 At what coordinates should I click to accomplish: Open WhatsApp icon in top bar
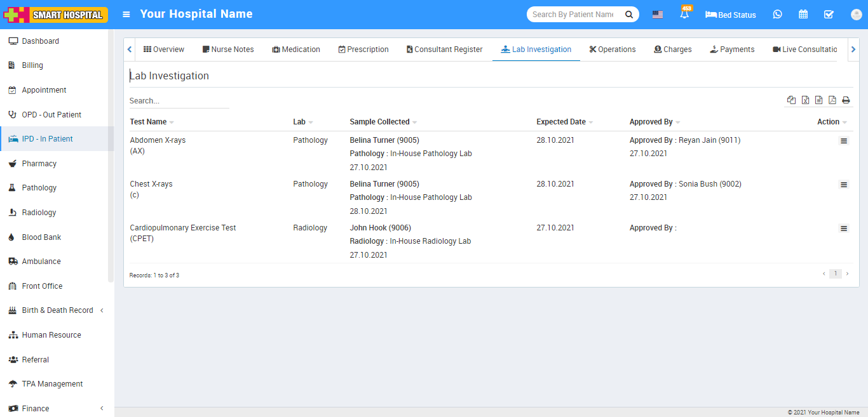[777, 15]
